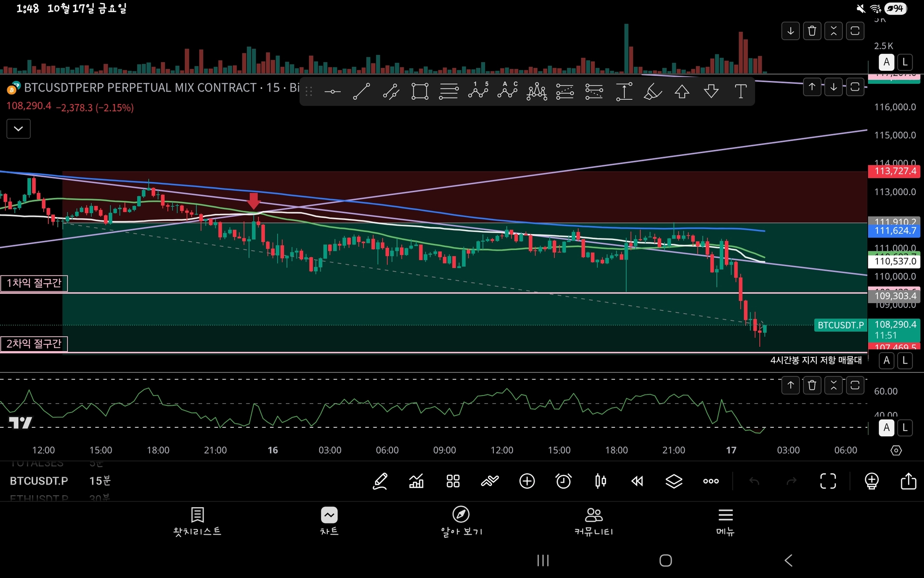Tap the replay rewind icon
The height and width of the screenshot is (578, 924).
637,481
